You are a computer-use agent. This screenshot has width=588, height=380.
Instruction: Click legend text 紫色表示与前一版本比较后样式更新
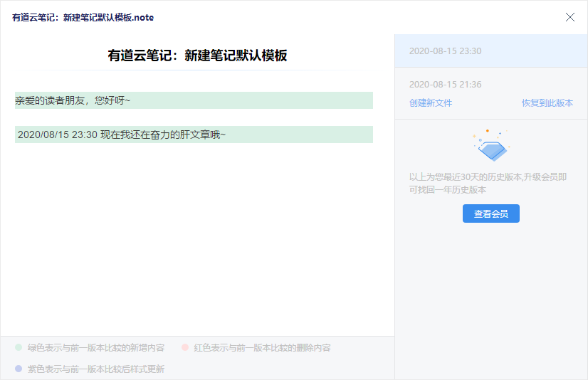click(x=96, y=369)
